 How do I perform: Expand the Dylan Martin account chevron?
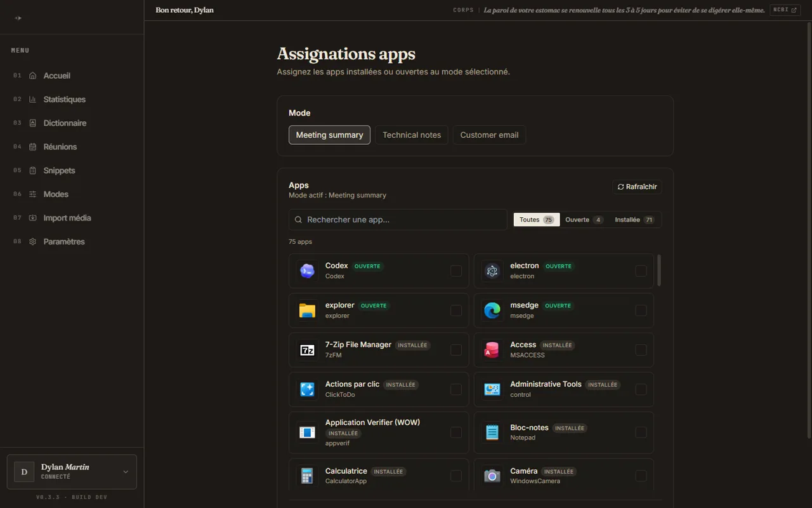point(126,472)
